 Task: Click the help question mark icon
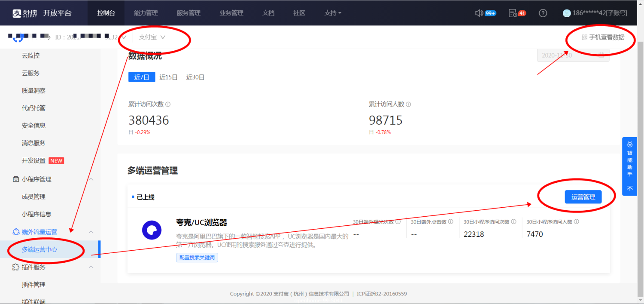tap(543, 13)
